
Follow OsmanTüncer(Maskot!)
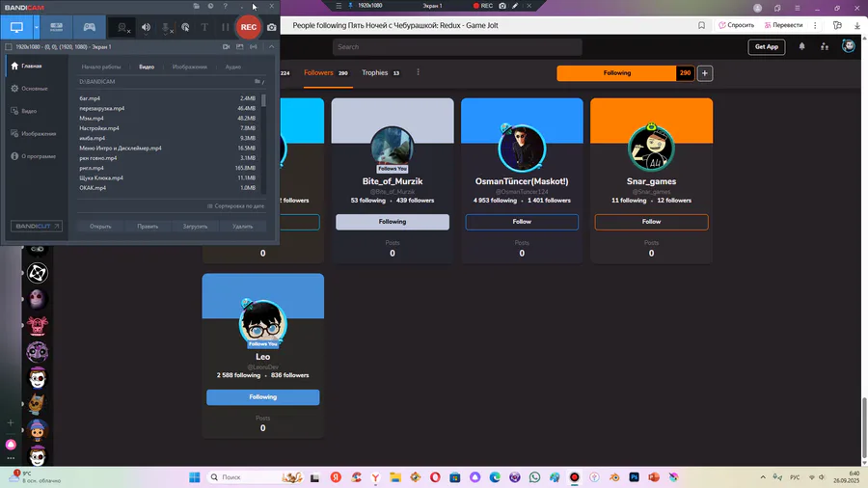pyautogui.click(x=522, y=222)
